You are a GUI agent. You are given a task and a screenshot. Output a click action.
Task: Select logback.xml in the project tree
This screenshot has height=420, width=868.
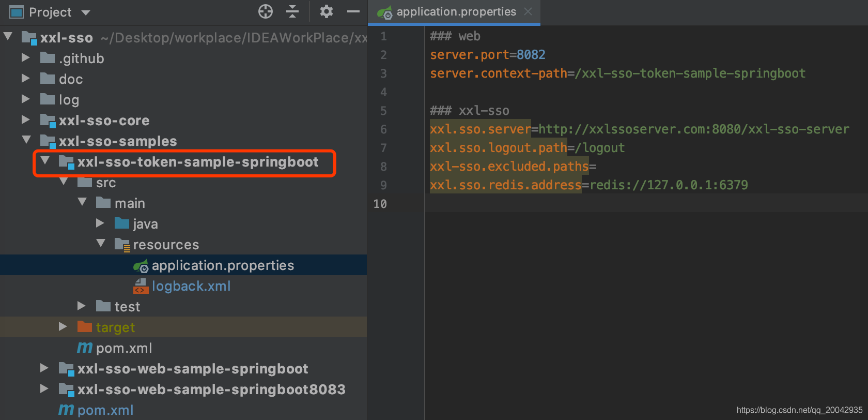click(191, 286)
